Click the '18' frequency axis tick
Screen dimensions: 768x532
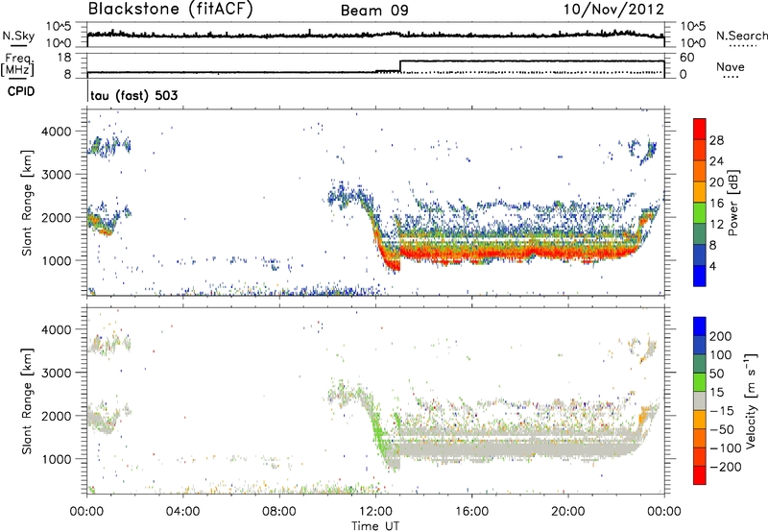point(64,58)
